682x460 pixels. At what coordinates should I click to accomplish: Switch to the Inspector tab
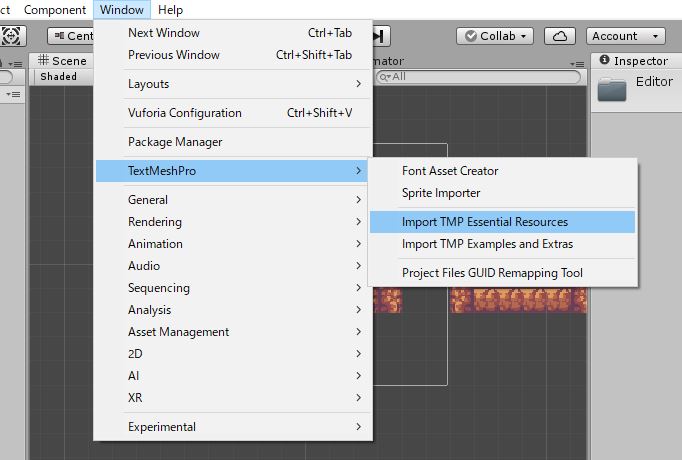pyautogui.click(x=636, y=61)
